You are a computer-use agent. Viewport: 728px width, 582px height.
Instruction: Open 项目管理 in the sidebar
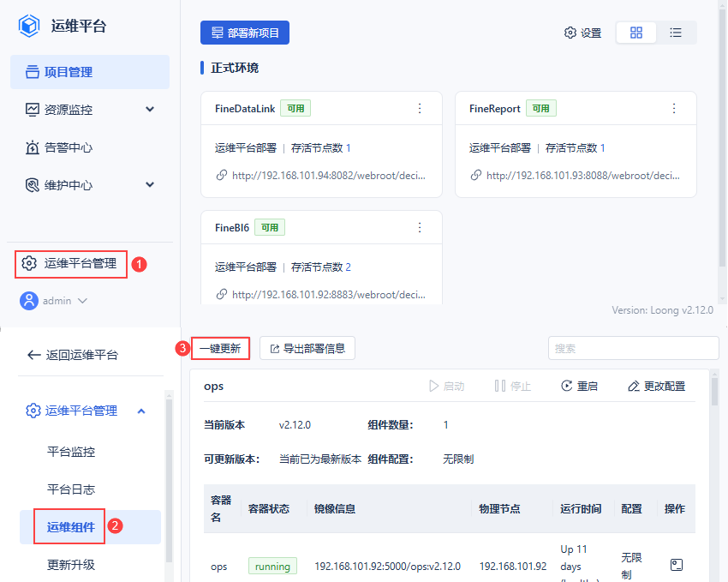pyautogui.click(x=90, y=72)
